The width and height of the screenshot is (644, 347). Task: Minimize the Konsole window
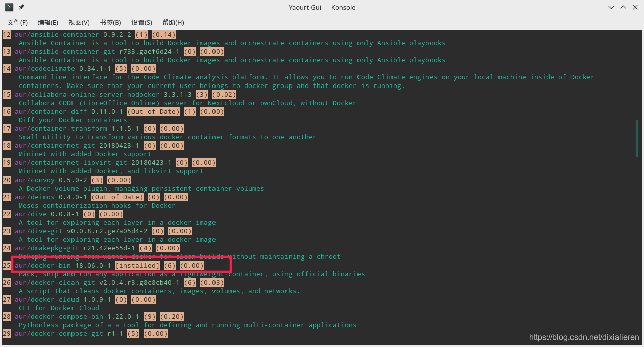(x=611, y=7)
